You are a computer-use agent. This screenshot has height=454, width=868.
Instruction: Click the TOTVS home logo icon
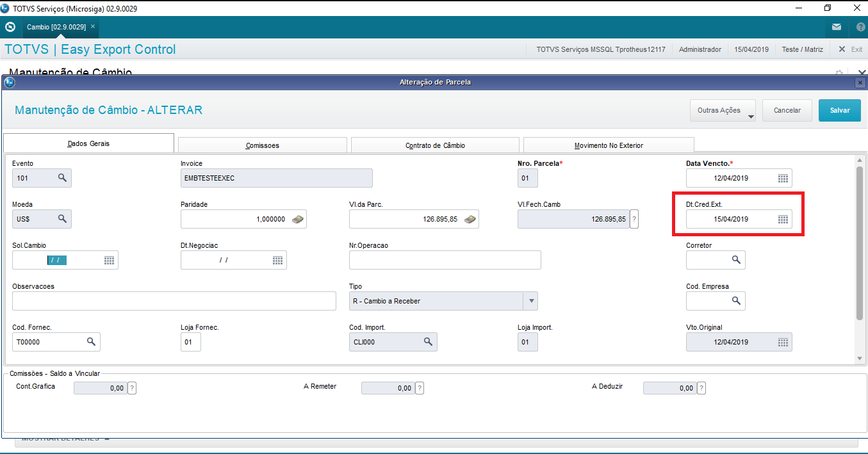tap(10, 27)
